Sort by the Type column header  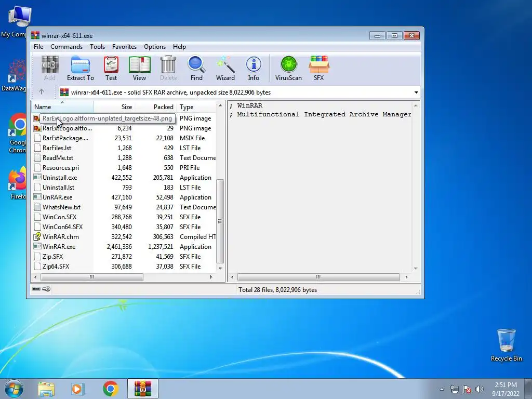[196, 107]
